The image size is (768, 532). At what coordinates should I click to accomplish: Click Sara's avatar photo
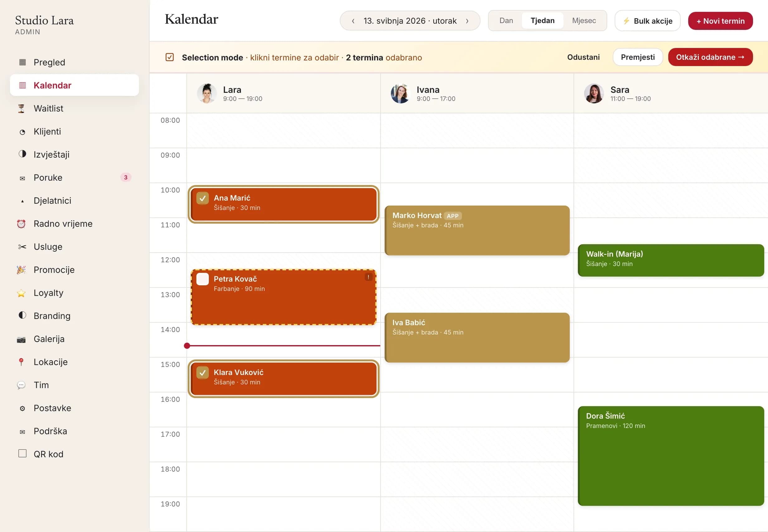[593, 93]
